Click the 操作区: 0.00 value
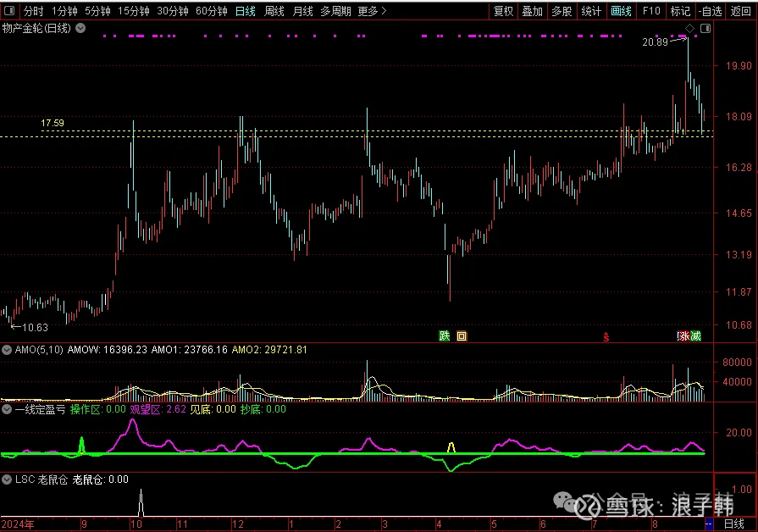Image resolution: width=758 pixels, height=532 pixels. [98, 409]
